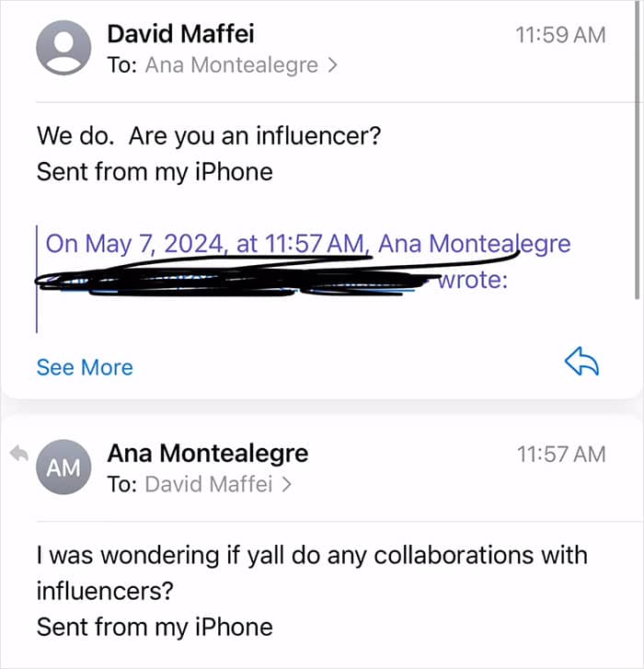Click sender name David Maffei
644x669 pixels.
[180, 34]
